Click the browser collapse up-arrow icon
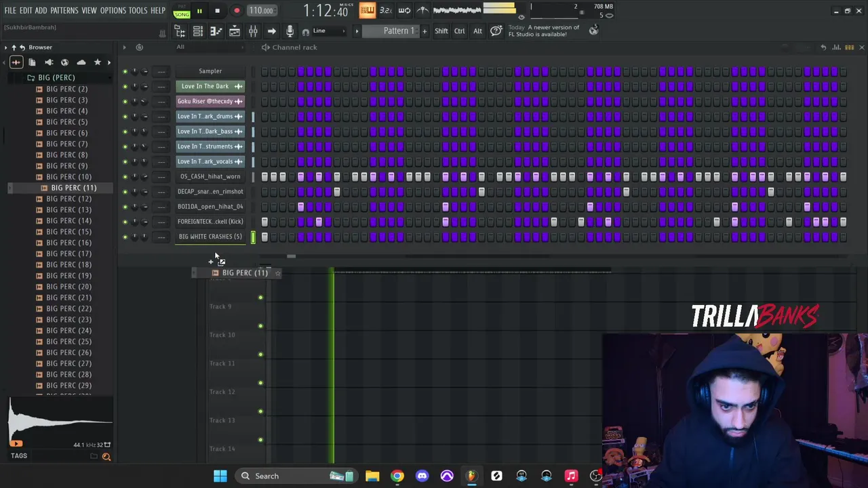This screenshot has width=868, height=488. click(14, 47)
